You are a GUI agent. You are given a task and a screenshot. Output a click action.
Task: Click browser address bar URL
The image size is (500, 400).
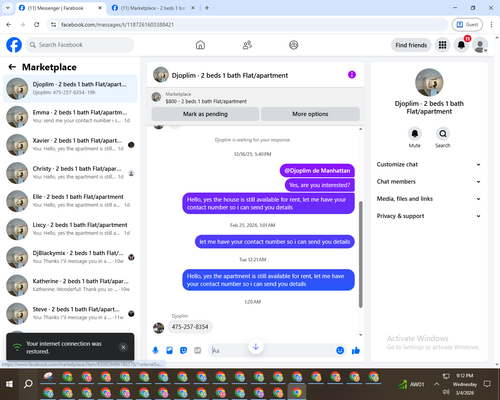[x=117, y=25]
